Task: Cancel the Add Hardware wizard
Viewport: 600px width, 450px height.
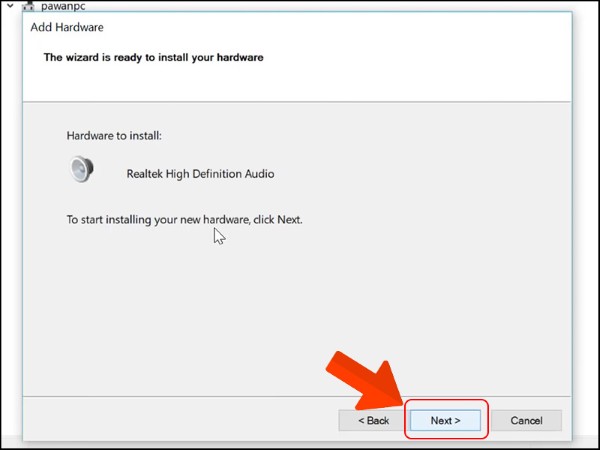Action: click(x=526, y=420)
